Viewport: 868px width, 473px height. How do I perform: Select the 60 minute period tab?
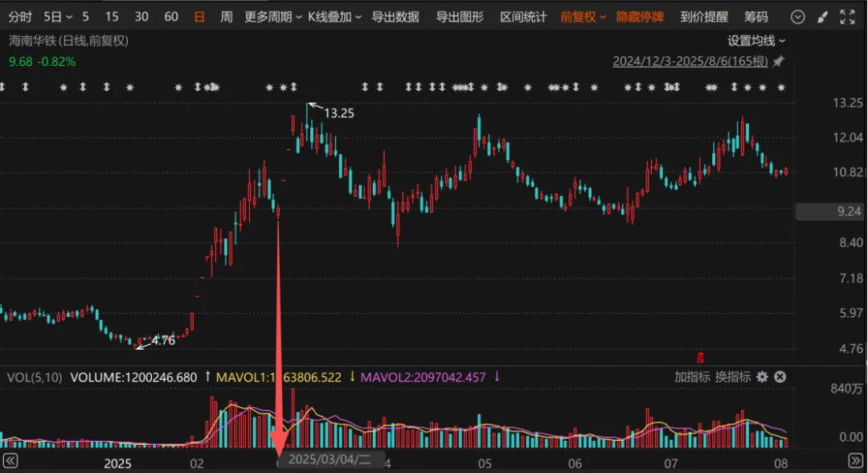click(x=171, y=17)
